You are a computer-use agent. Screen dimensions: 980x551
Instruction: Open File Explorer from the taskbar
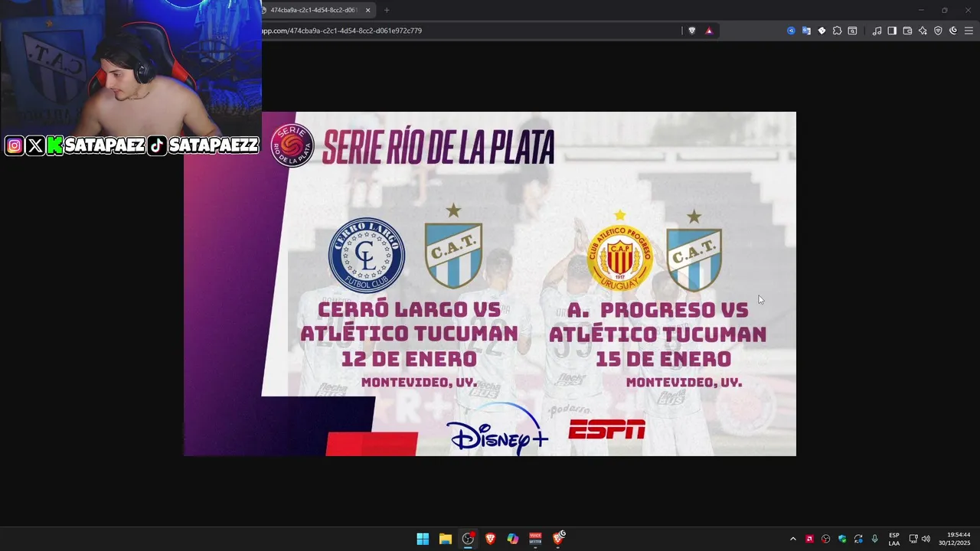pos(445,539)
